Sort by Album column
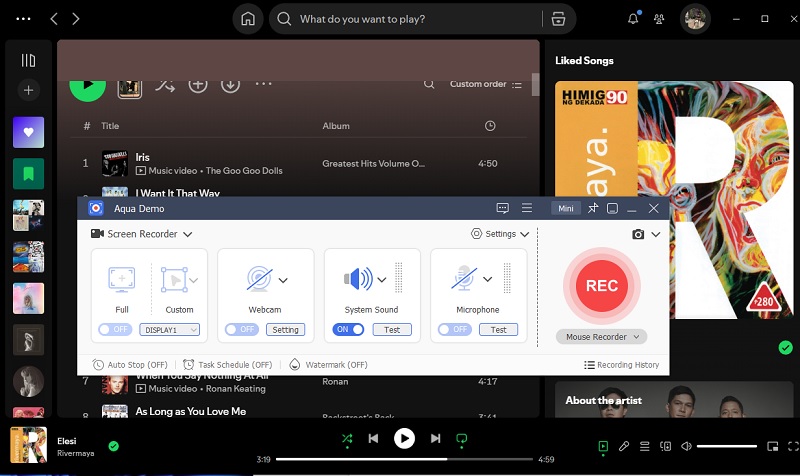 (x=336, y=126)
